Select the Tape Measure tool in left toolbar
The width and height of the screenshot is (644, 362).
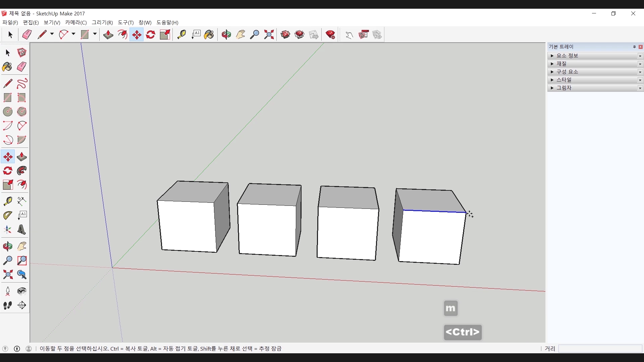(7, 201)
